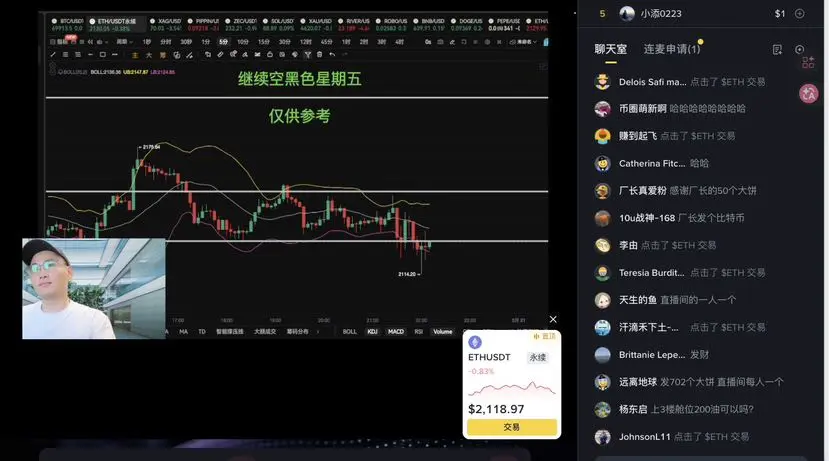Toggle the Volume indicator
829x461 pixels.
(443, 331)
